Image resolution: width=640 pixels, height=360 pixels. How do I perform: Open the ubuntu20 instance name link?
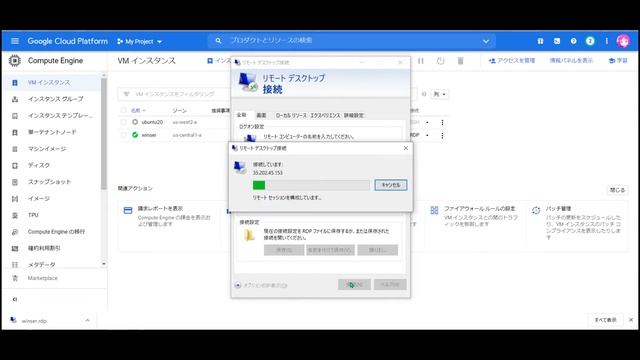pyautogui.click(x=152, y=122)
